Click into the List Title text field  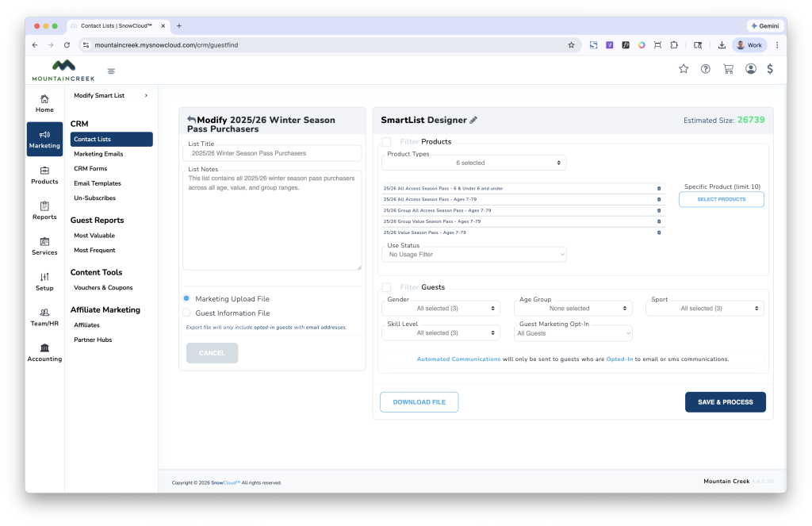[272, 153]
